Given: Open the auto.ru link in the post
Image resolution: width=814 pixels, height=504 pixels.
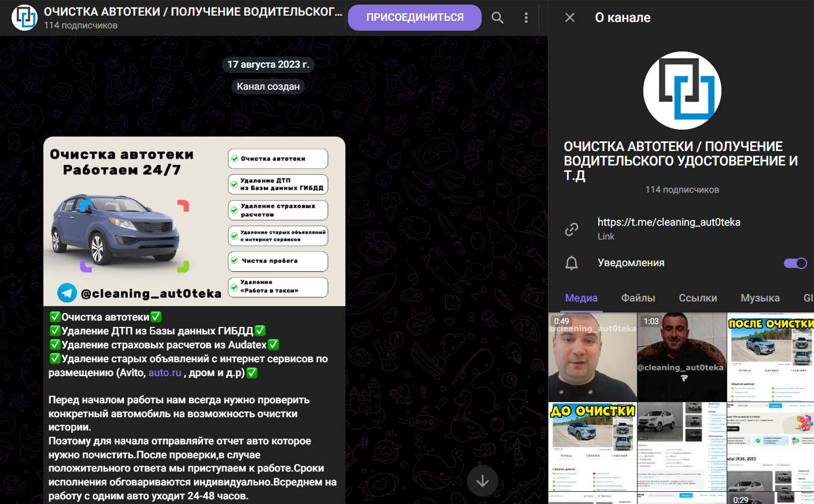Looking at the screenshot, I should coord(165,373).
